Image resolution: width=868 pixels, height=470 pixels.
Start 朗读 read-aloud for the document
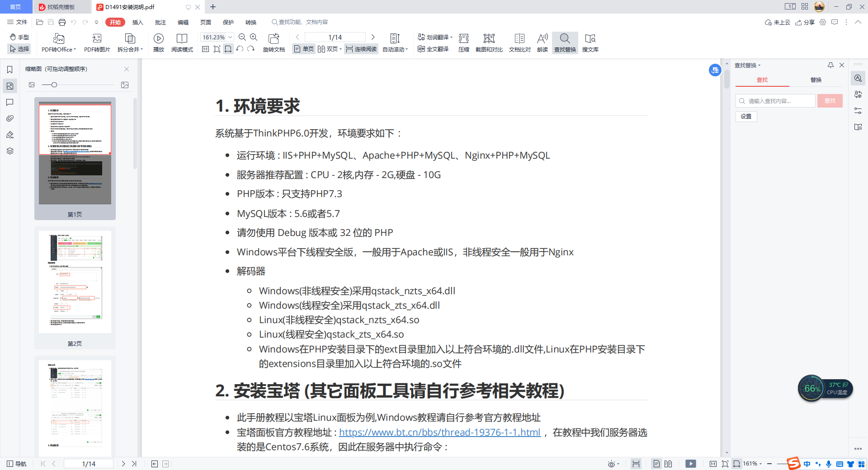click(542, 42)
